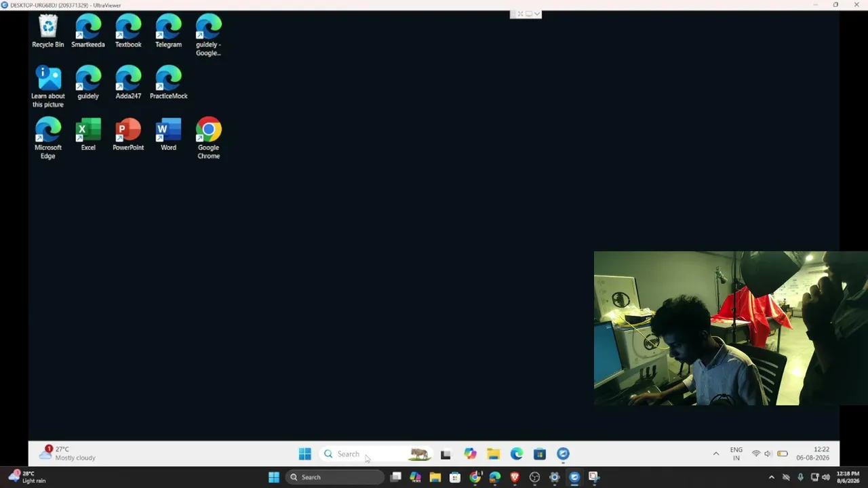Select the Adda247 desktop shortcut

coord(128,83)
